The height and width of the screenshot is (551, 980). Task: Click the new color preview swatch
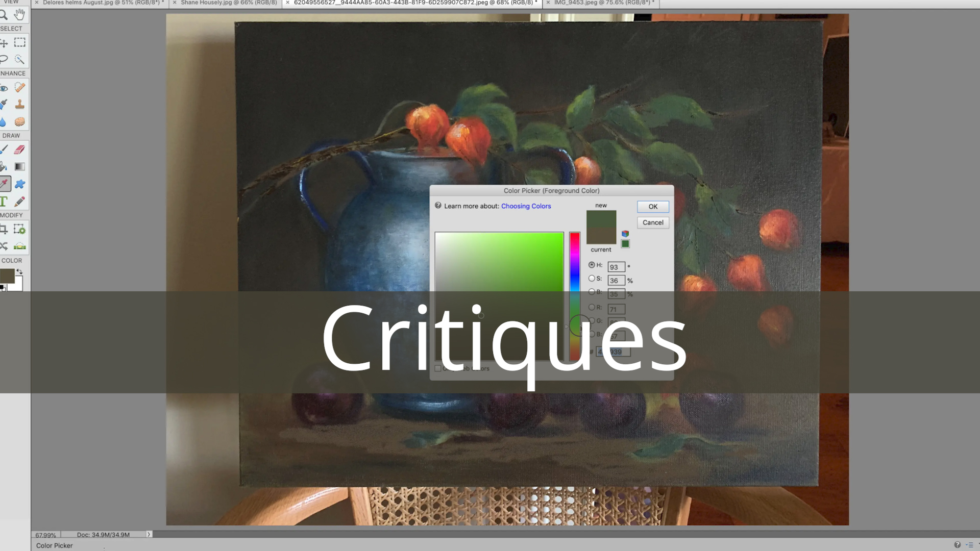[x=601, y=218]
